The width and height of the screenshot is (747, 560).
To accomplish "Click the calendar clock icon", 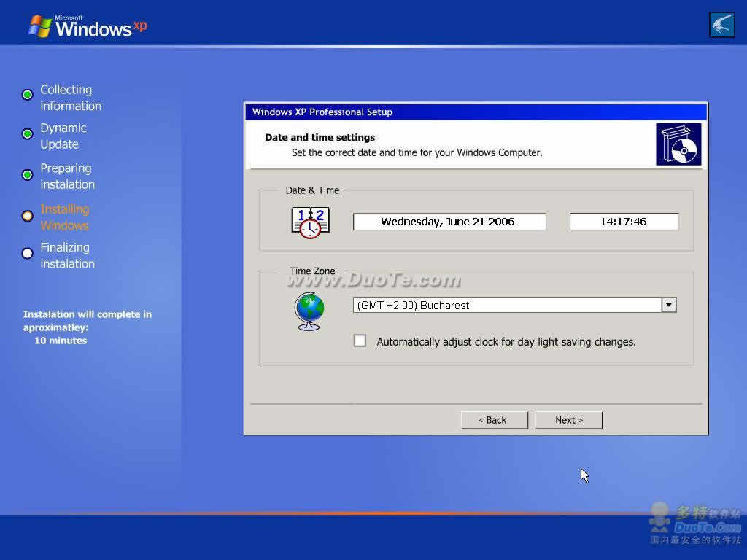I will tap(310, 222).
